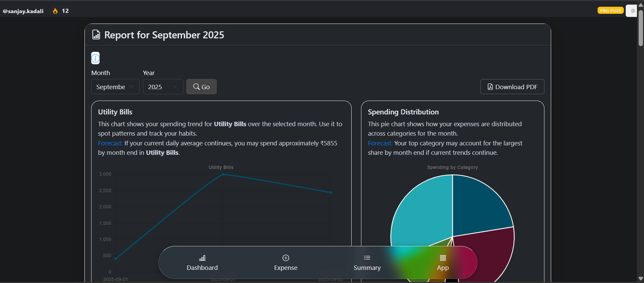Image resolution: width=644 pixels, height=283 pixels.
Task: Switch to the Summary tab
Action: (x=367, y=262)
